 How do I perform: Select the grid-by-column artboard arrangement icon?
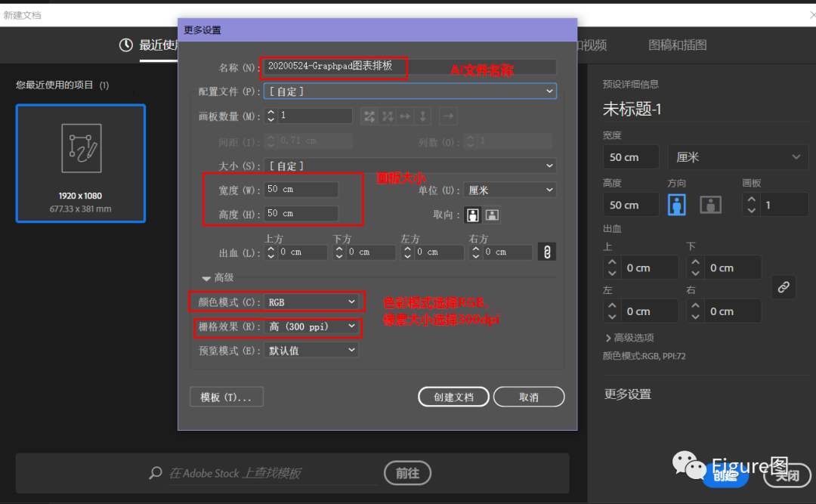tap(388, 116)
